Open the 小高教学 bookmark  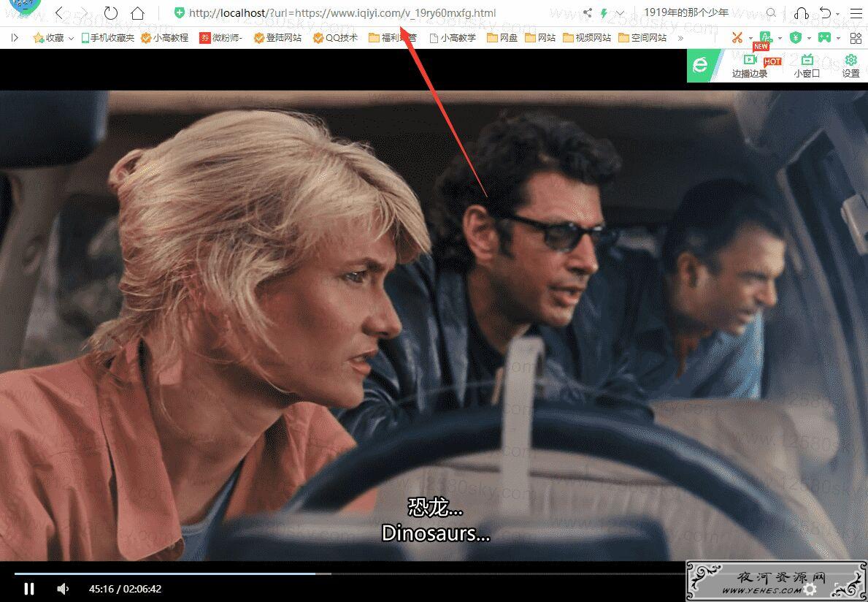click(x=453, y=38)
